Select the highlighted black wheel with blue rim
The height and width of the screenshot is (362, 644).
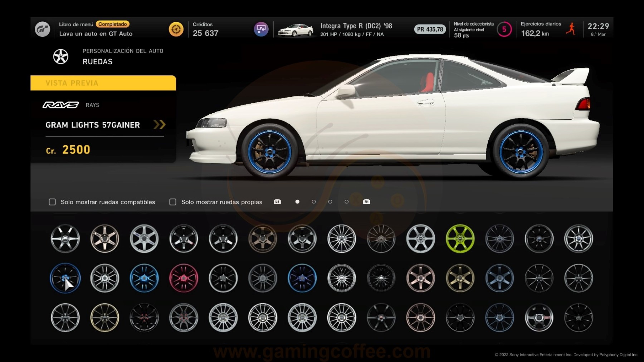coord(65,278)
